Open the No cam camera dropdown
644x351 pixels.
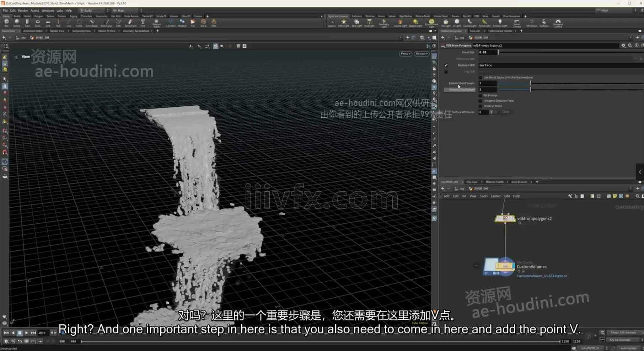[x=422, y=54]
